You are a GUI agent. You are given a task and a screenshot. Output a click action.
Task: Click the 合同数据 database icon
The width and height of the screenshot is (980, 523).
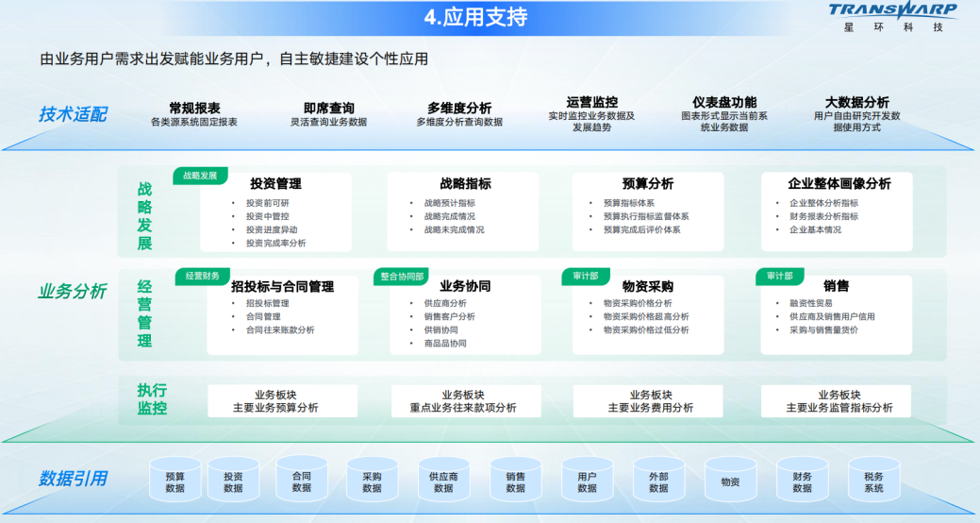[302, 481]
